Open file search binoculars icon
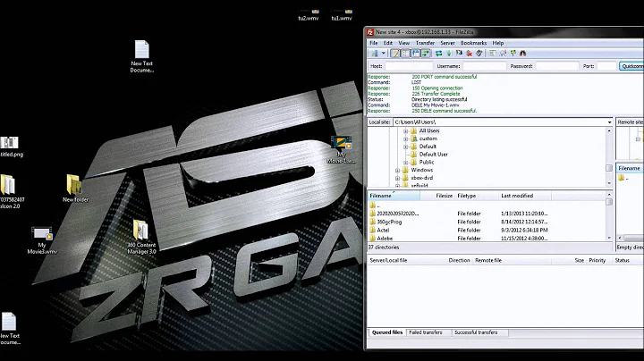 point(523,54)
